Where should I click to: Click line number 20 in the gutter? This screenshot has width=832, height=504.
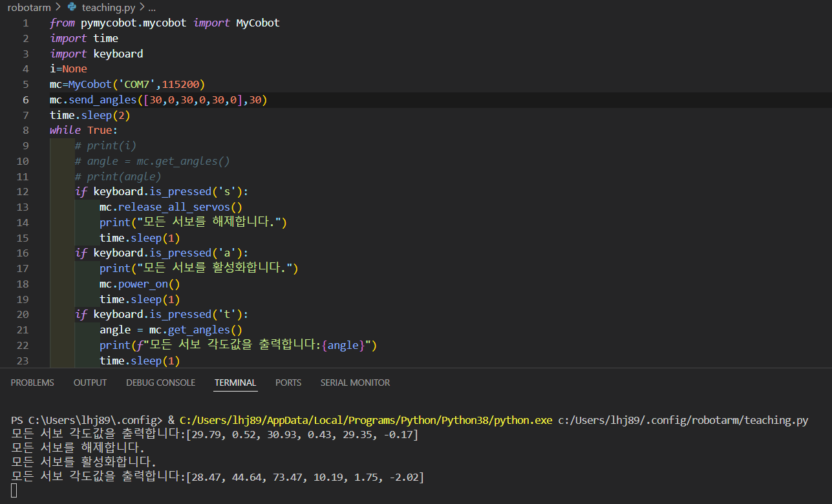23,314
